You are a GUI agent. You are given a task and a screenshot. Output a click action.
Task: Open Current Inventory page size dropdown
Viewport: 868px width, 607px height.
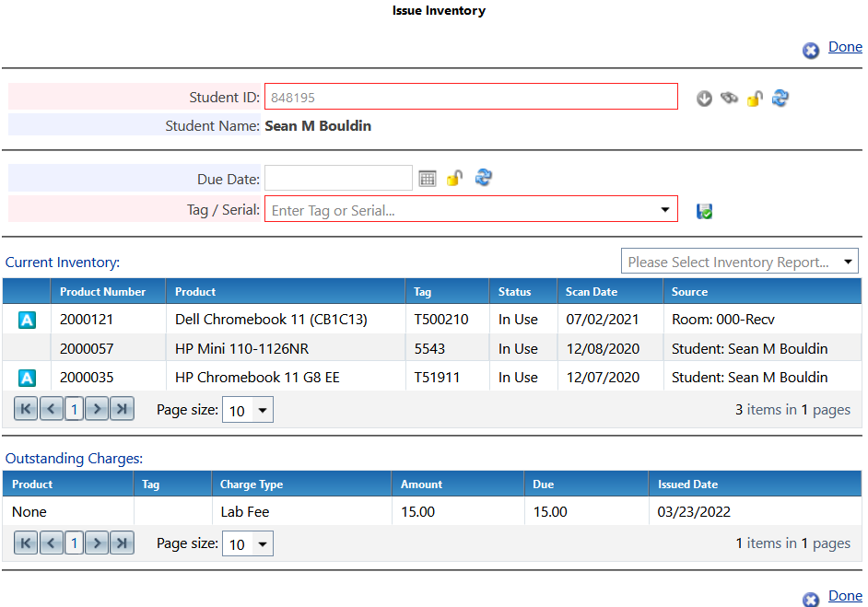[x=248, y=410]
